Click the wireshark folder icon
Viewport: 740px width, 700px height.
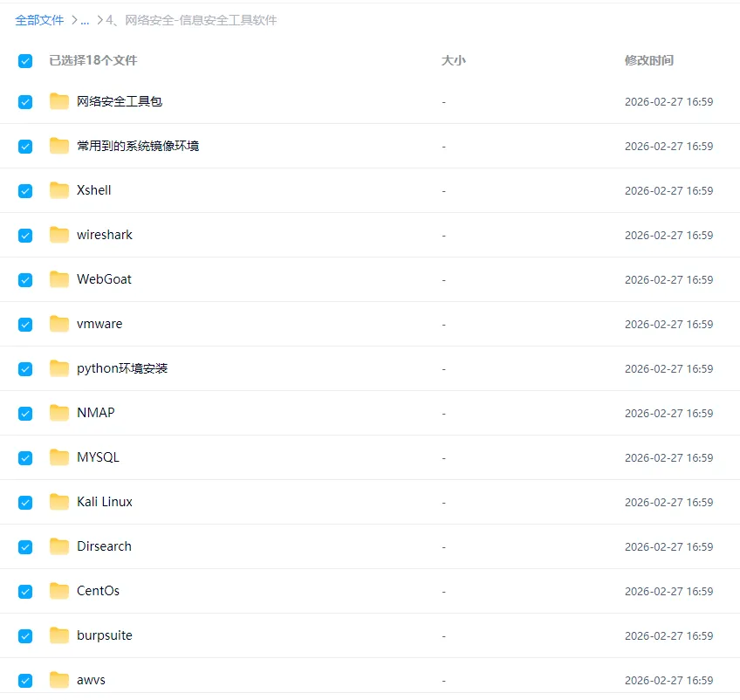tap(59, 235)
